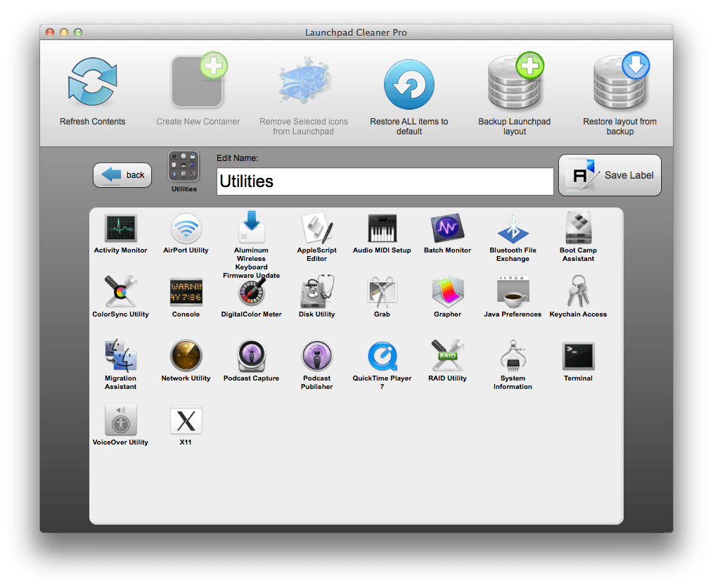Select the QuickTime Player 7 icon
This screenshot has height=588, width=713.
point(382,356)
